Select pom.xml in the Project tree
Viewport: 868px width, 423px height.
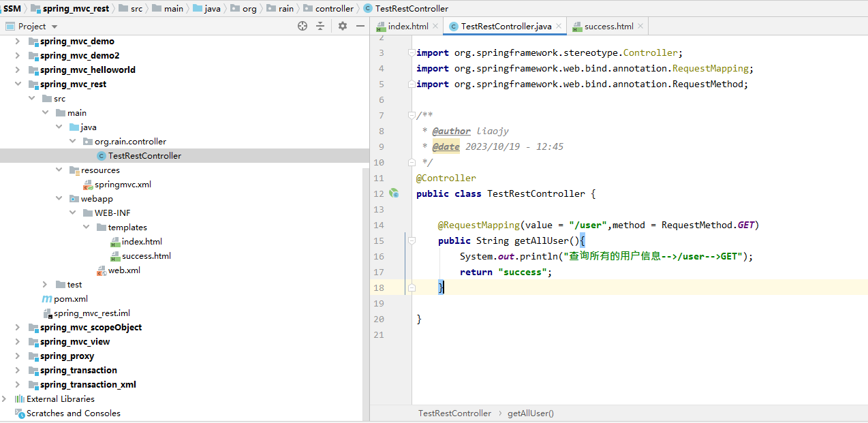[x=71, y=299]
